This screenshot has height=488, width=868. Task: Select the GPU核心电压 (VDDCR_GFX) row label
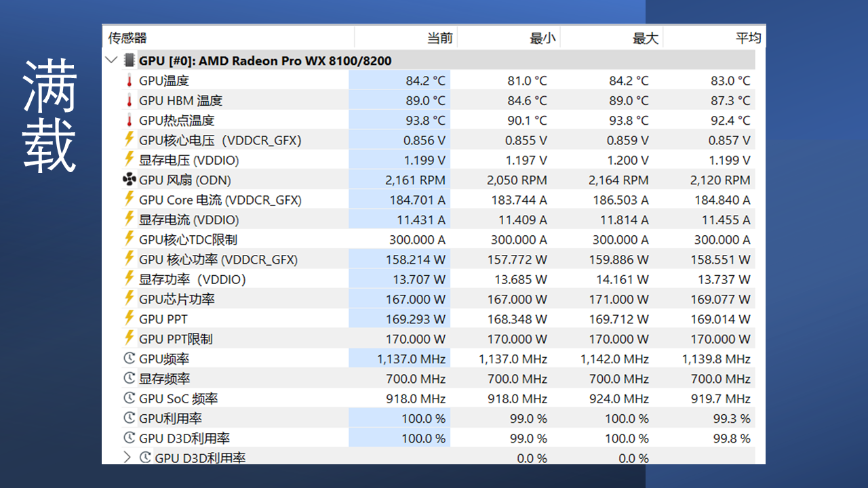point(220,140)
